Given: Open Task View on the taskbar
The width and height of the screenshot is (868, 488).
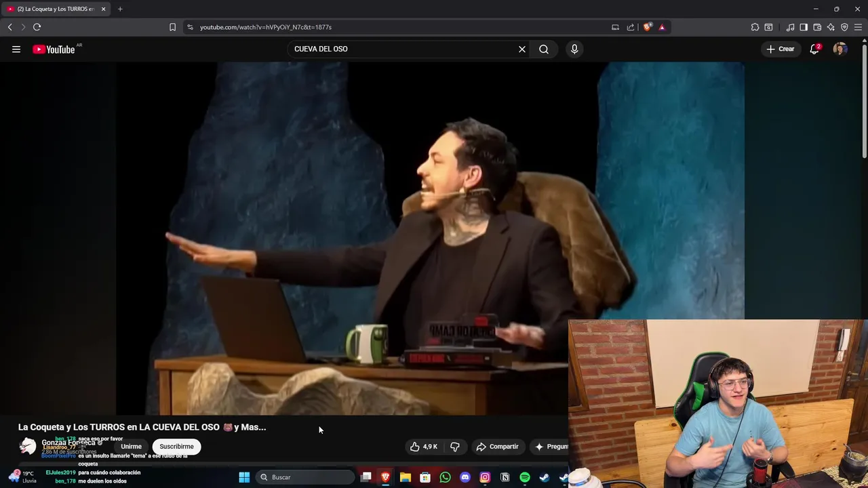Looking at the screenshot, I should point(366,477).
